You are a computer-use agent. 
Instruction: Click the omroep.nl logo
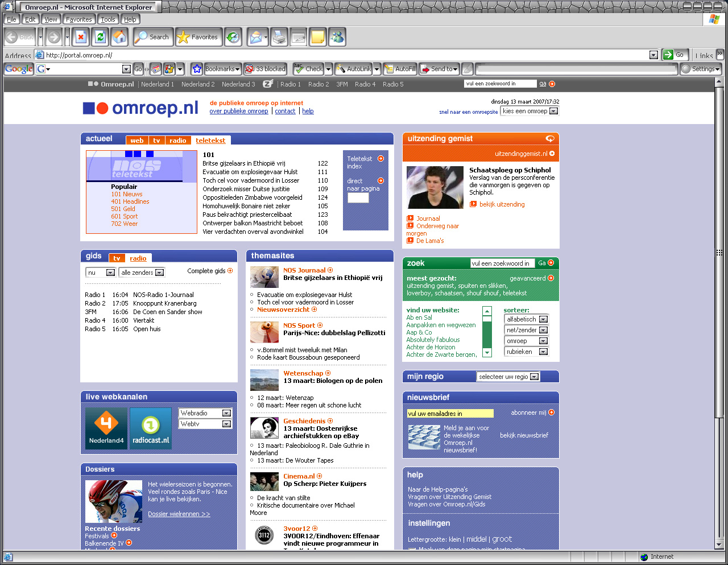140,108
